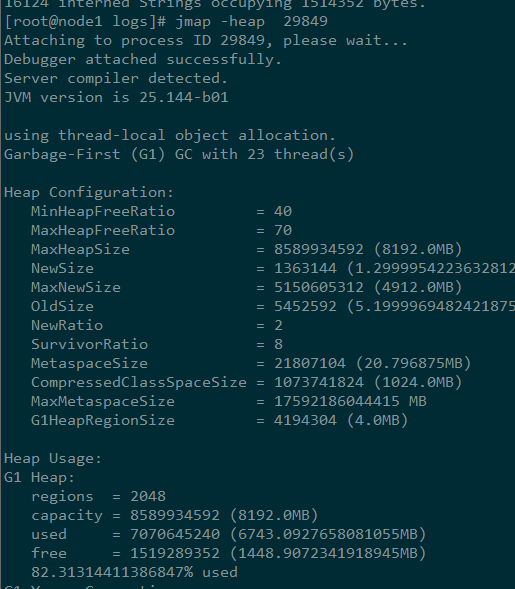This screenshot has width=515, height=589.
Task: Click the MinHeapFreeRatio value 40
Action: (x=283, y=211)
